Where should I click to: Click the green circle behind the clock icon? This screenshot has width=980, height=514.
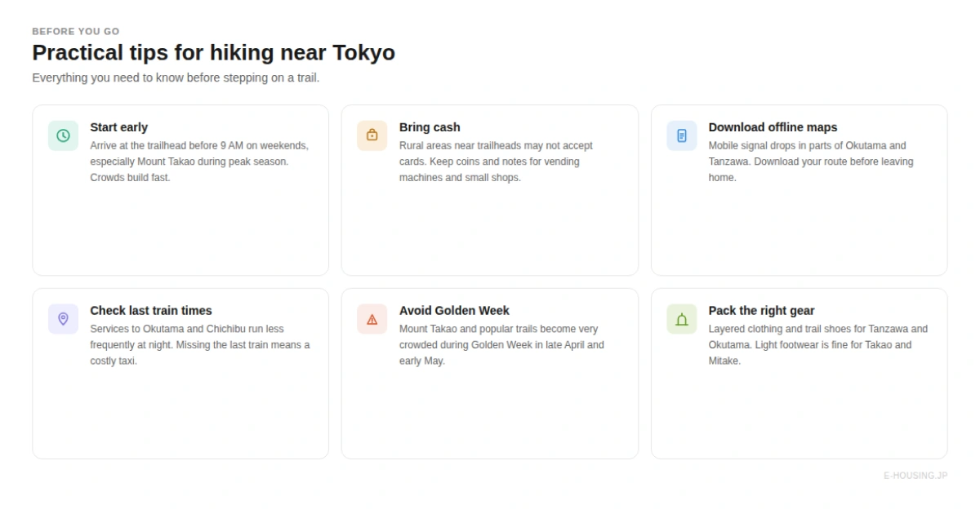point(63,135)
